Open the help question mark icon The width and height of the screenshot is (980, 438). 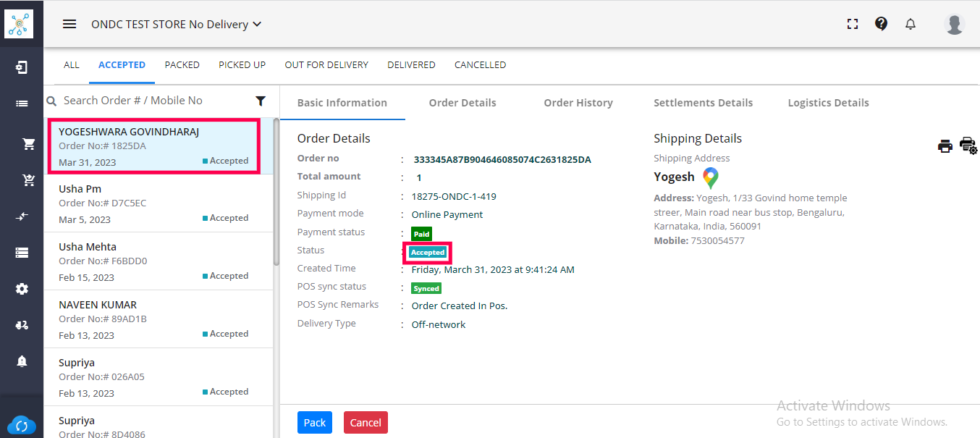click(x=881, y=23)
